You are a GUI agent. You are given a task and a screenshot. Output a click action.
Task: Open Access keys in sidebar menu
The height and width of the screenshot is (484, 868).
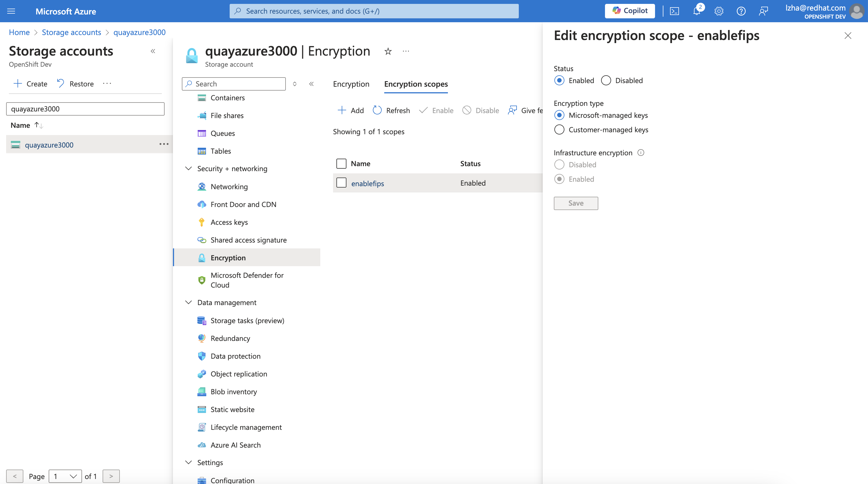pyautogui.click(x=229, y=222)
